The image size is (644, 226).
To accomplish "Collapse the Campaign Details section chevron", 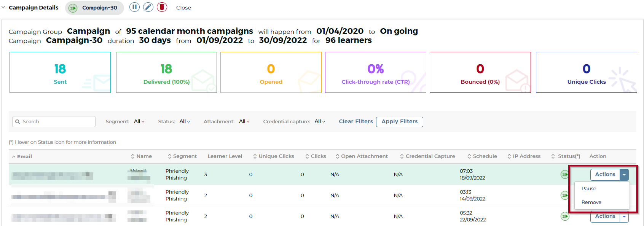I will tap(3, 7).
